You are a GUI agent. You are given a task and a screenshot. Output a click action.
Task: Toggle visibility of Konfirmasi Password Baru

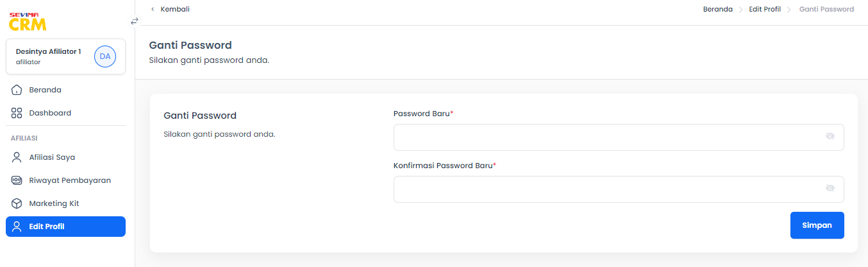[830, 189]
